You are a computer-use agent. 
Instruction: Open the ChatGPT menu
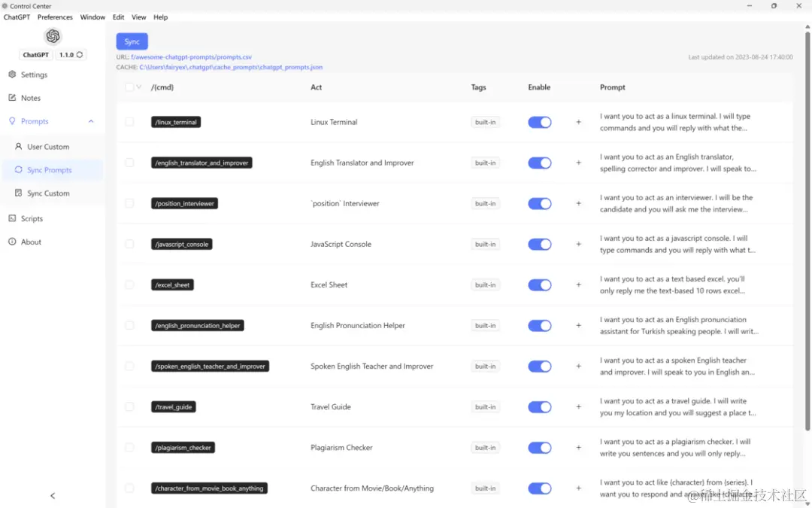click(x=17, y=17)
